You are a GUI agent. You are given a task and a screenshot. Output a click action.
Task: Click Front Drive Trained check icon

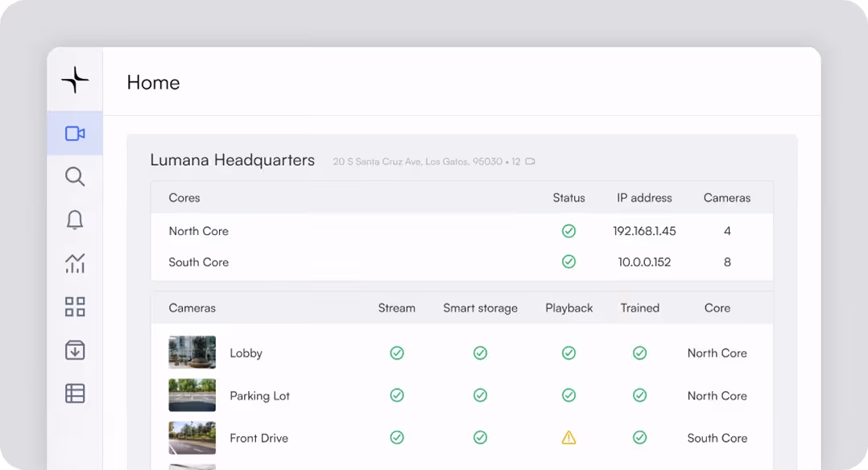click(x=639, y=437)
